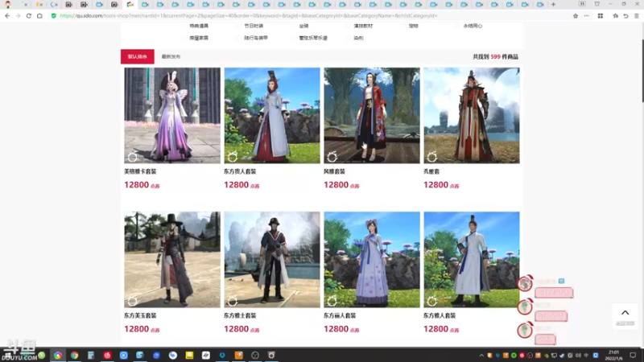Switch to the last browser tab before plus
Screen dimensions: 644x362
click(x=540, y=4)
